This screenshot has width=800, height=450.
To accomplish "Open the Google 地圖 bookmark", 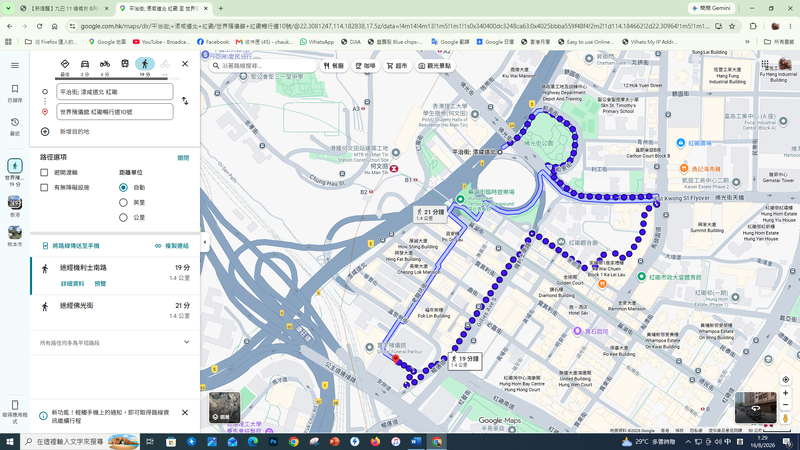I will (x=107, y=42).
